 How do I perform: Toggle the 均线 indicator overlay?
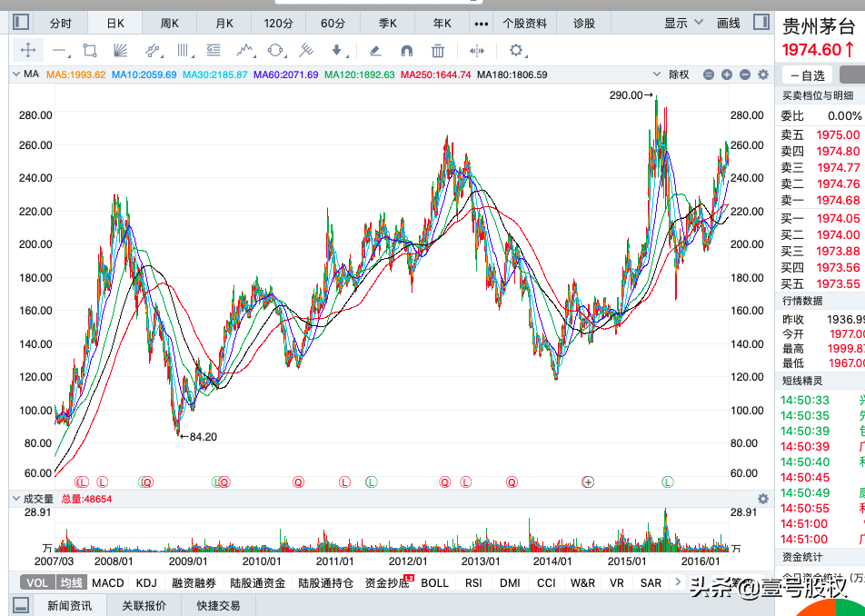(71, 582)
